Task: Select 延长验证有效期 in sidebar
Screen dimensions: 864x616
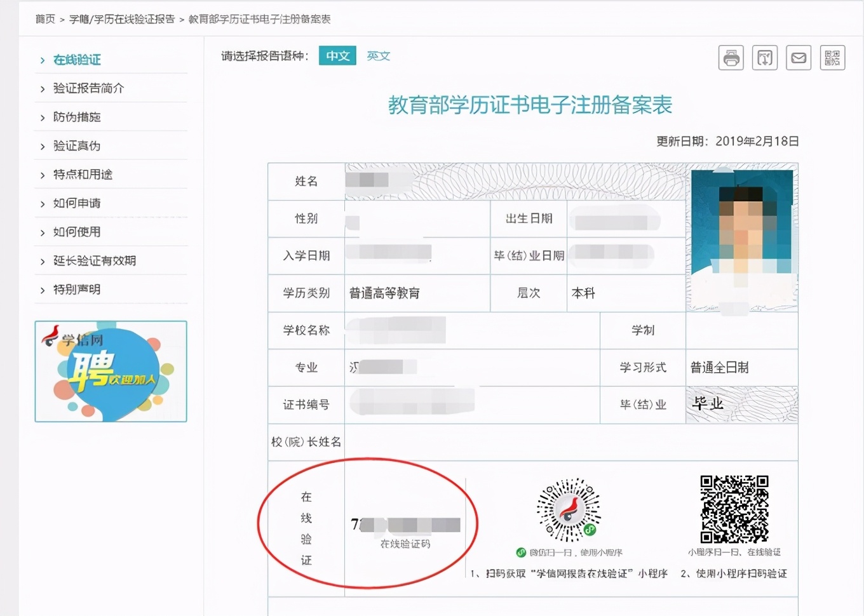Action: tap(94, 261)
